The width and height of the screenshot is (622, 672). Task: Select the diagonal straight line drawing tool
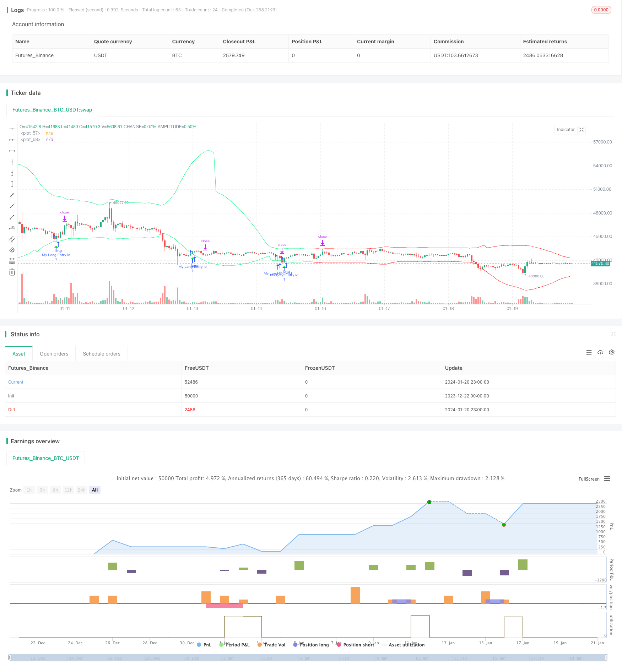tap(12, 195)
